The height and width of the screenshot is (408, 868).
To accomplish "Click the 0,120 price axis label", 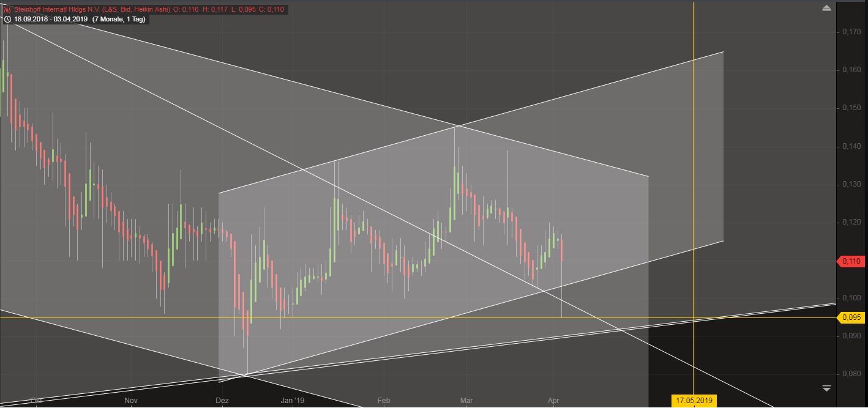I will [x=851, y=222].
